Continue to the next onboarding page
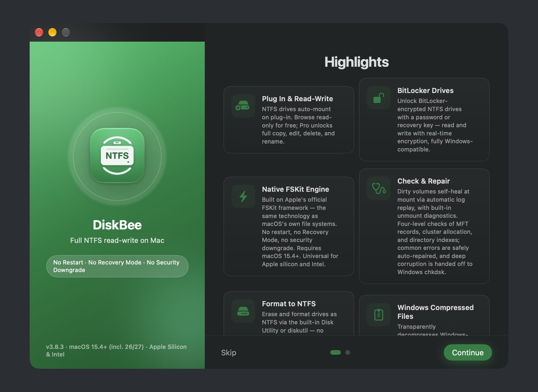Viewport: 538px width, 392px height. (468, 353)
